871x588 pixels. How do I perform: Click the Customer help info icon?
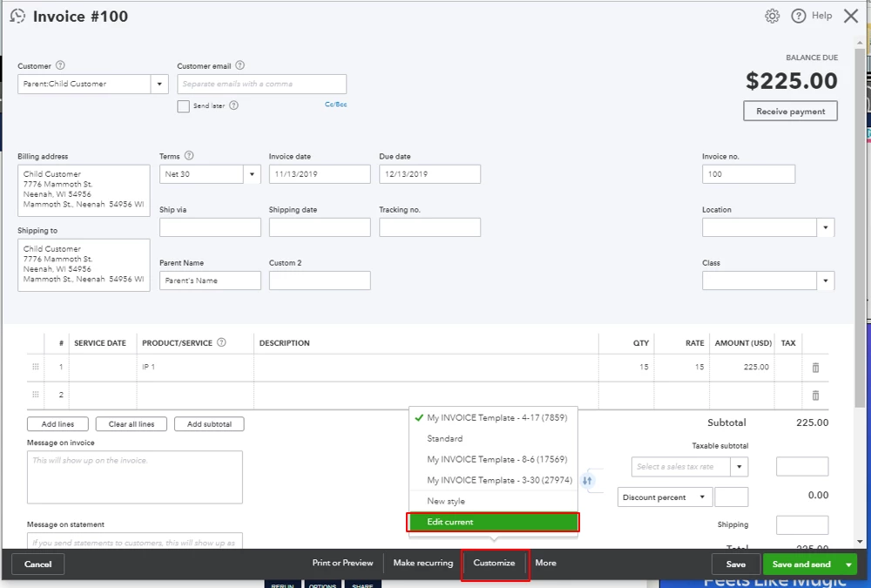[x=60, y=65]
